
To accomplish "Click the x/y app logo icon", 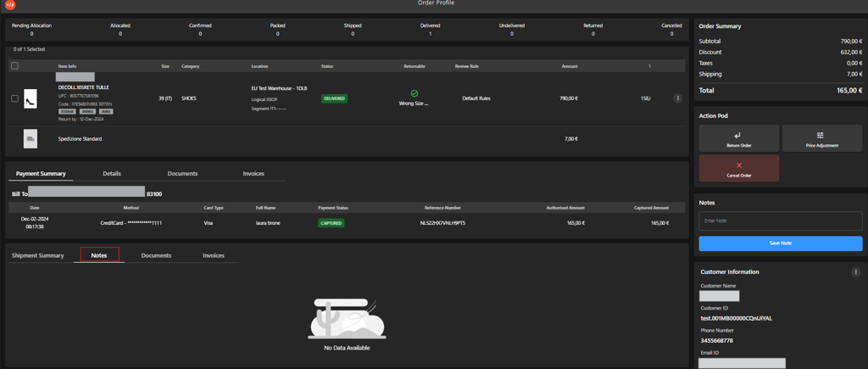I will pyautogui.click(x=10, y=4).
